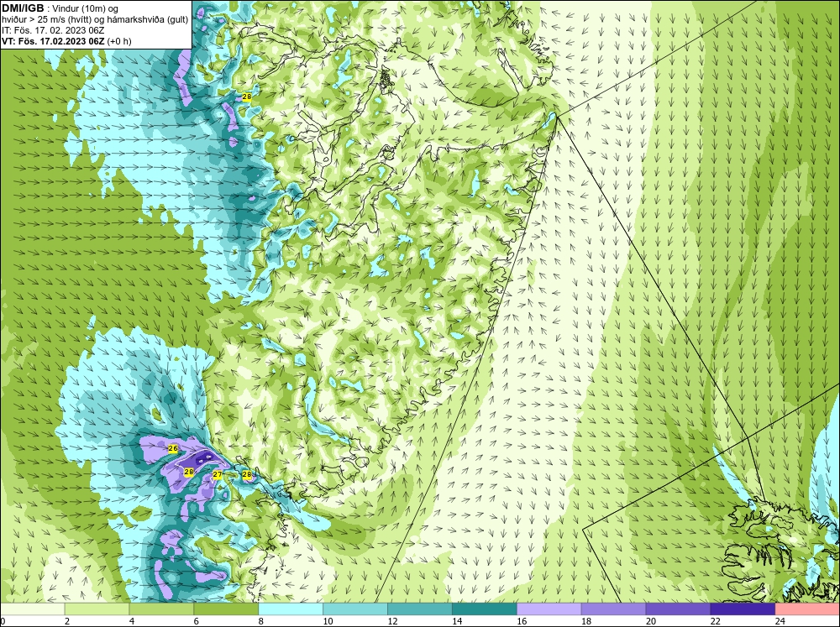
Task: Click the legend swatch between 18 and 20
Action: pyautogui.click(x=613, y=609)
